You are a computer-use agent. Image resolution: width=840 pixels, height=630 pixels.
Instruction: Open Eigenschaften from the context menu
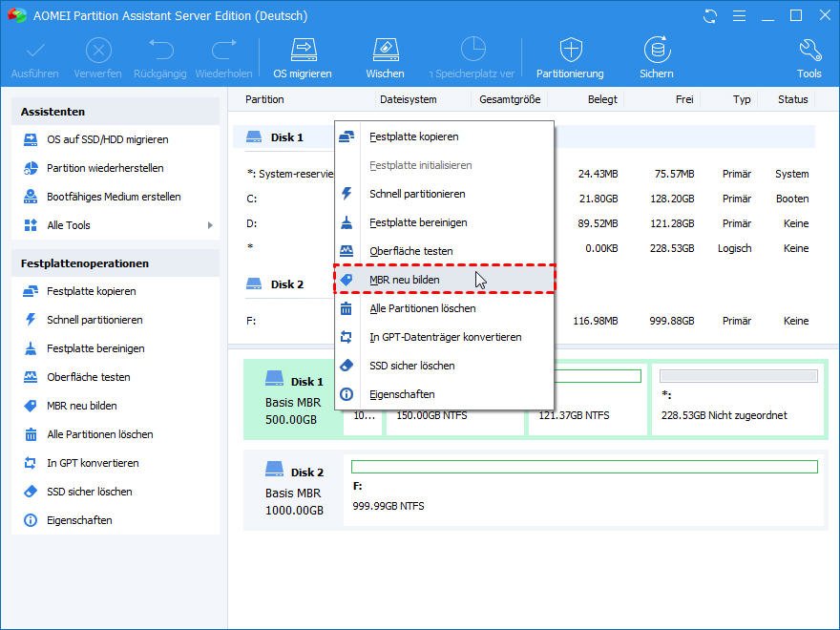[x=402, y=394]
